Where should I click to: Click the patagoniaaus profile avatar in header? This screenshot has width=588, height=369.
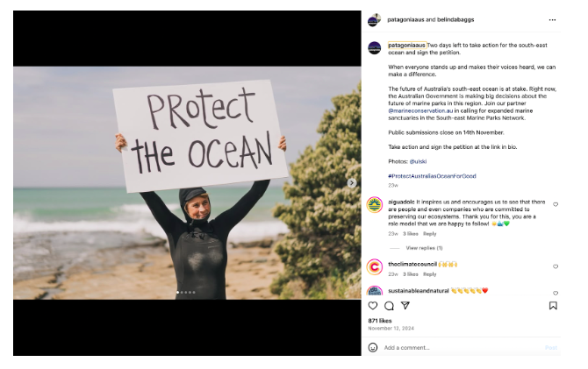[x=374, y=19]
